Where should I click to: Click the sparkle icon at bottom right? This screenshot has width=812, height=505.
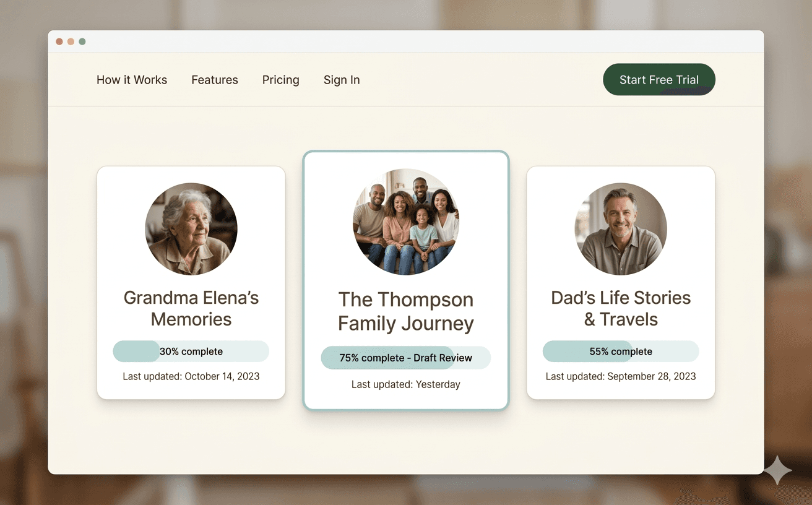click(x=778, y=470)
